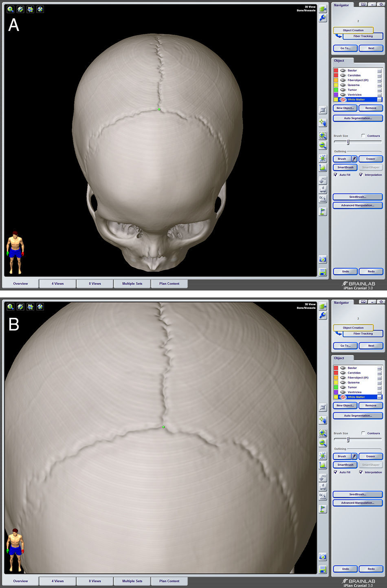The image size is (387, 588).
Task: Click the Brush eyedropper icon in panel B
Action: (x=354, y=456)
